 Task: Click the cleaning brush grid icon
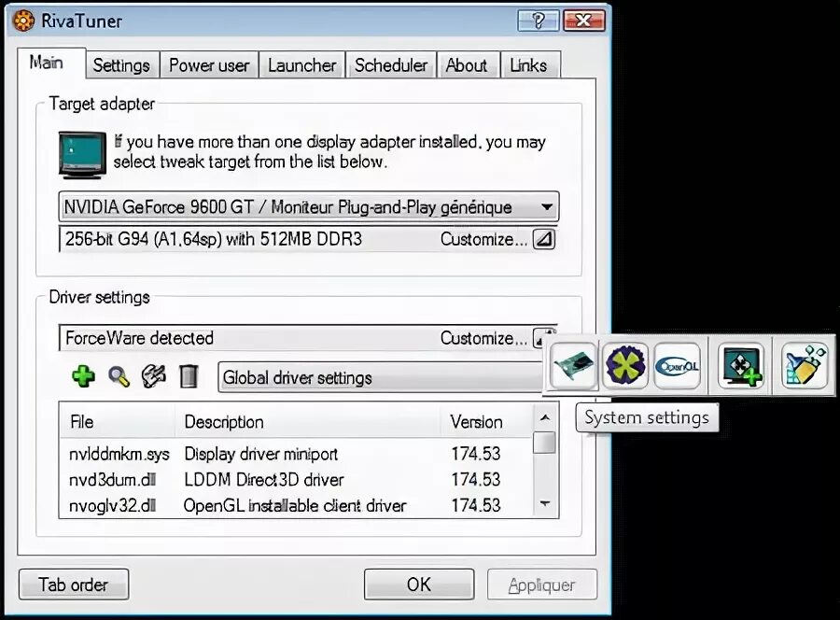pyautogui.click(x=805, y=365)
